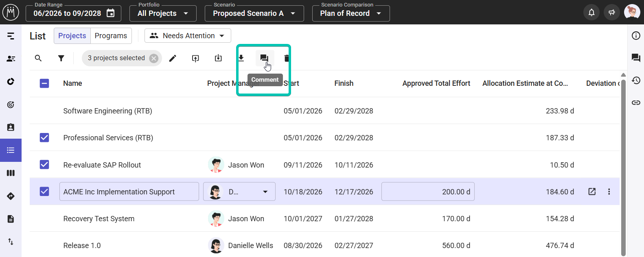Open the project manager dropdown in ACME row
Image resolution: width=644 pixels, height=257 pixels.
[x=239, y=192]
